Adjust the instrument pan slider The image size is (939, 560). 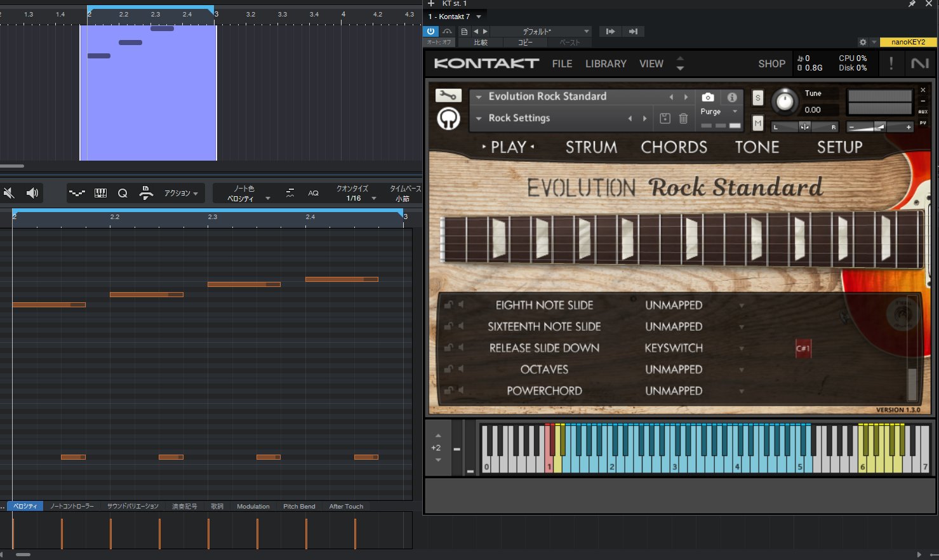[804, 127]
